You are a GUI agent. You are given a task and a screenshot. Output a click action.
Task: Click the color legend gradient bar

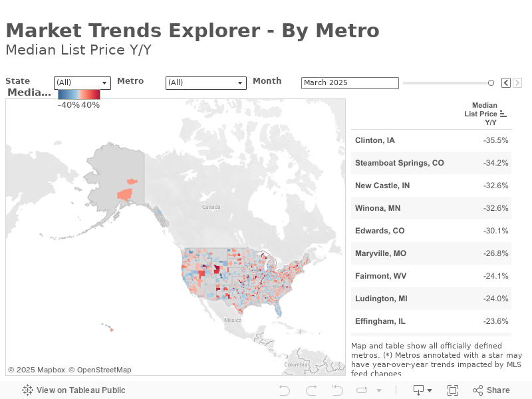click(78, 94)
